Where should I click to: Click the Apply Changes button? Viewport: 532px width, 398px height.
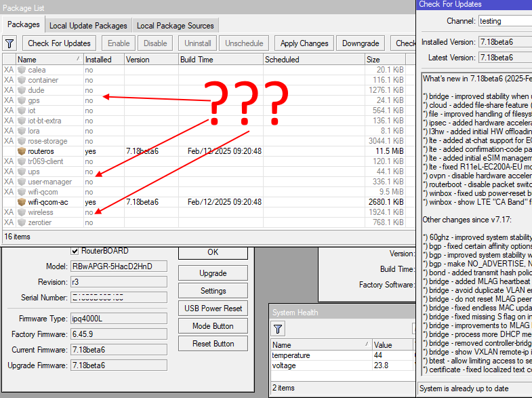(x=304, y=43)
